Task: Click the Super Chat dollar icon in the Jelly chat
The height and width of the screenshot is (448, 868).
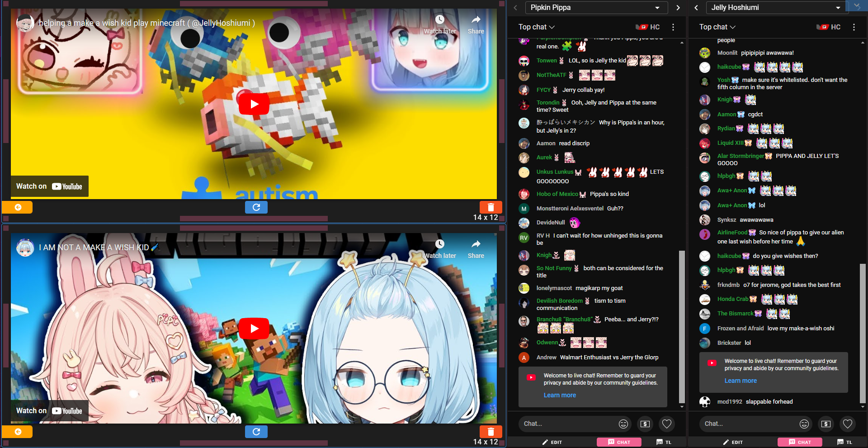Action: pos(826,424)
